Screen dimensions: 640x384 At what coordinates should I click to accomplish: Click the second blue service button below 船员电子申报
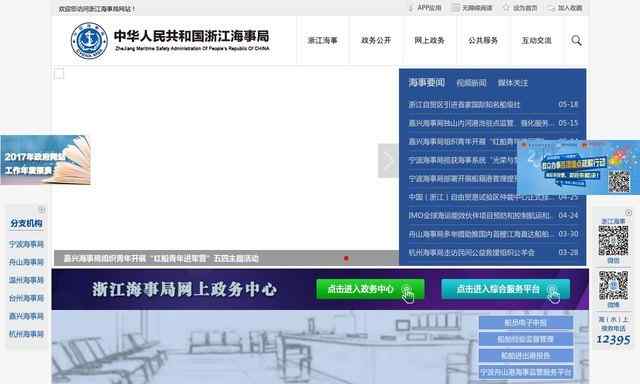point(526,340)
